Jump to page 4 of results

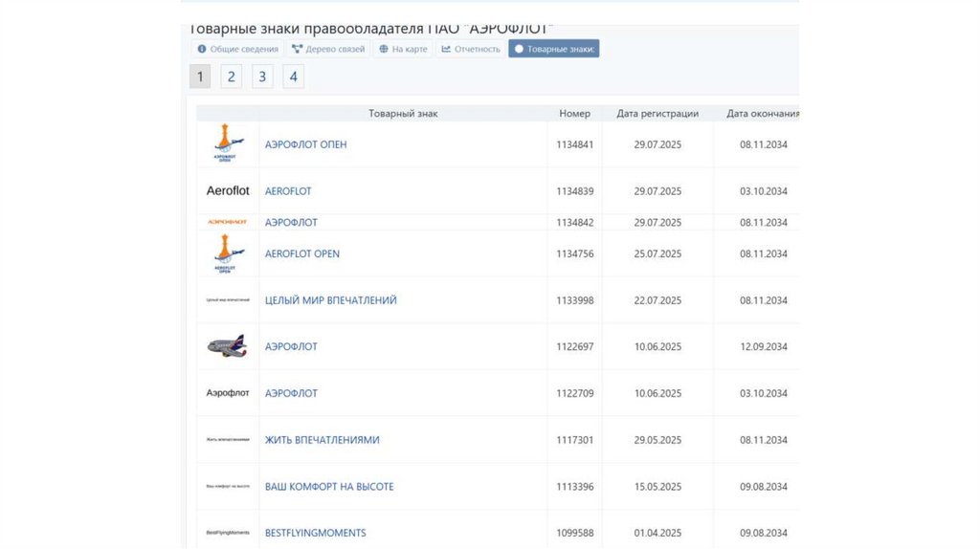coord(294,77)
